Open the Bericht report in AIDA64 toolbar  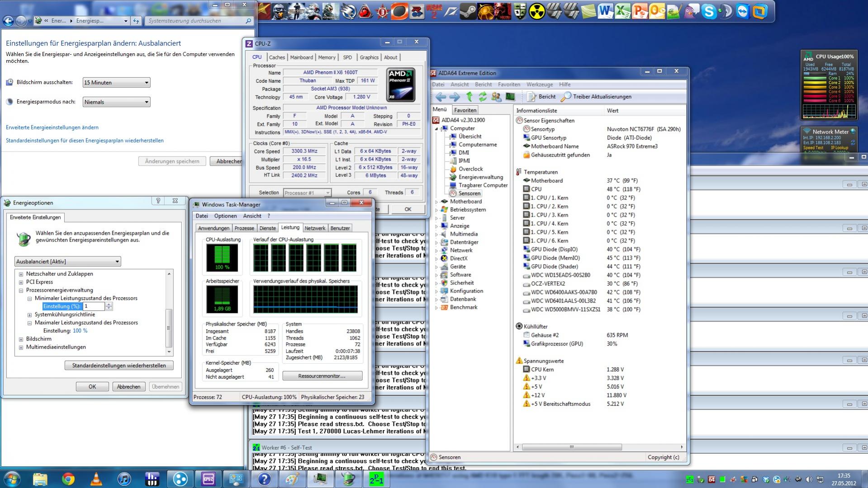(541, 97)
